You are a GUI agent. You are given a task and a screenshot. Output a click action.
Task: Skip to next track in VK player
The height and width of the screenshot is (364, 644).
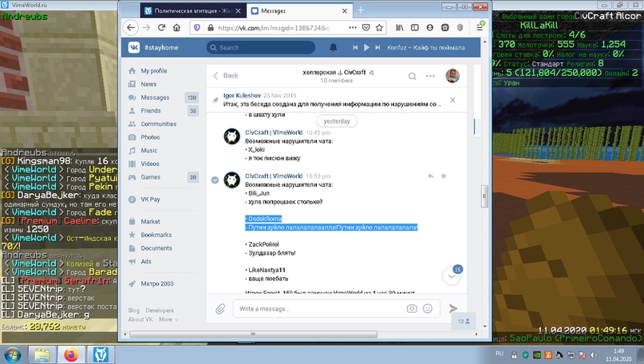point(377,48)
